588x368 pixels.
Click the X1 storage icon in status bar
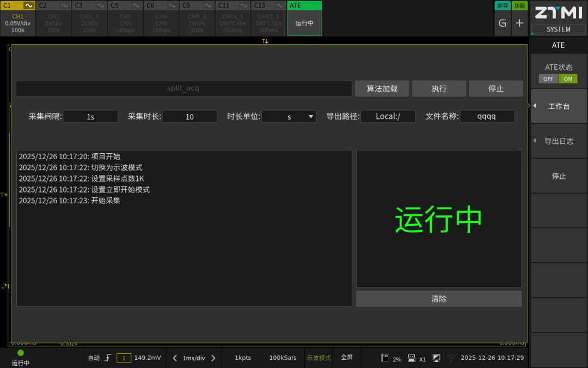(418, 358)
